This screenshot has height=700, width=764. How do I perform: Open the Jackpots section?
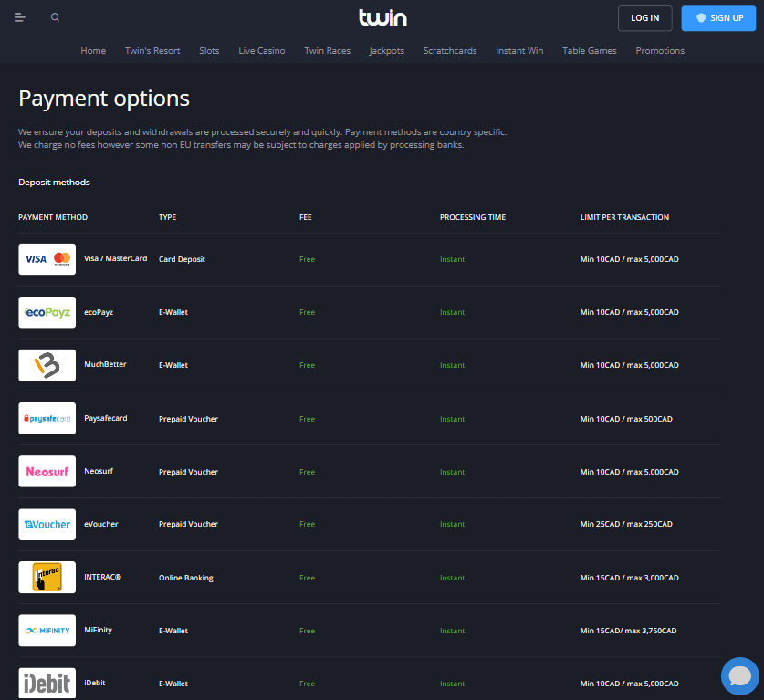coord(387,51)
